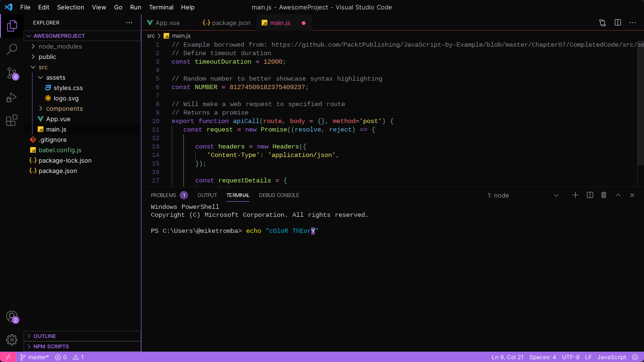Close the terminal panel
644x362 pixels.
point(632,195)
